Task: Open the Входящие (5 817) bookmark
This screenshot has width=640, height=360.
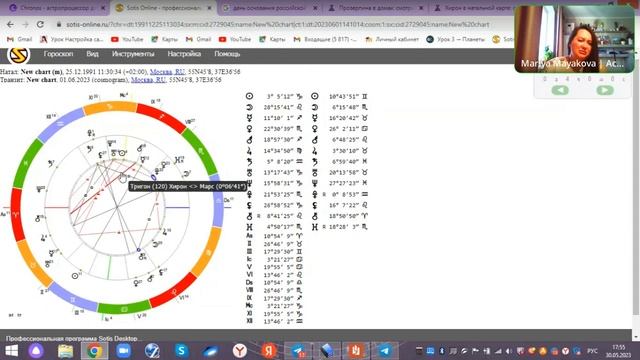Action: pyautogui.click(x=325, y=39)
